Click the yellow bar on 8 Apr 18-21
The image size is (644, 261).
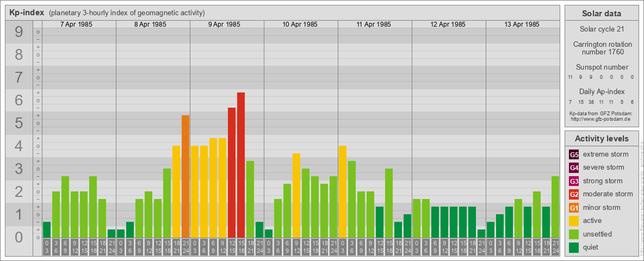[x=176, y=191]
